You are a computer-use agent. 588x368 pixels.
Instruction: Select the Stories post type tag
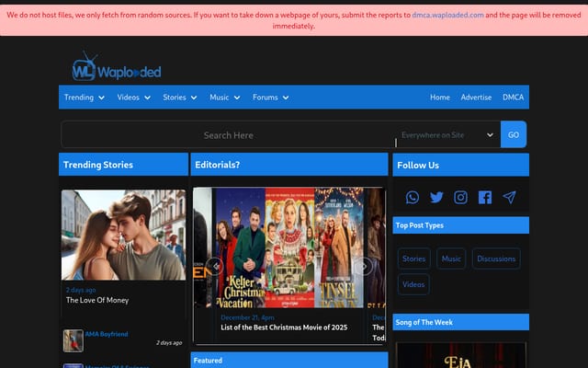(413, 259)
